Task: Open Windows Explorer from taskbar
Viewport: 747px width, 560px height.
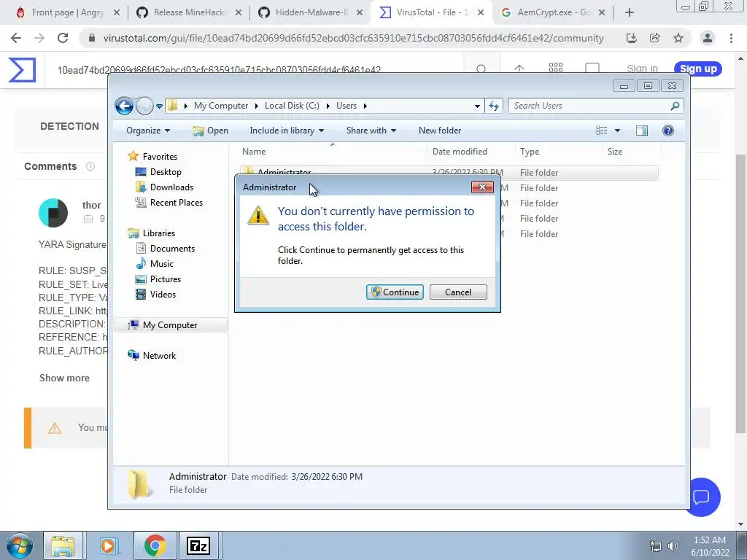Action: pos(63,545)
